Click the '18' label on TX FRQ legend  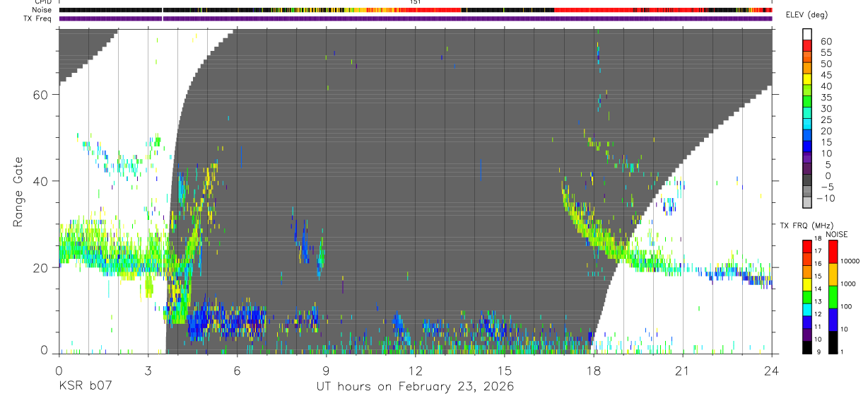click(x=818, y=239)
